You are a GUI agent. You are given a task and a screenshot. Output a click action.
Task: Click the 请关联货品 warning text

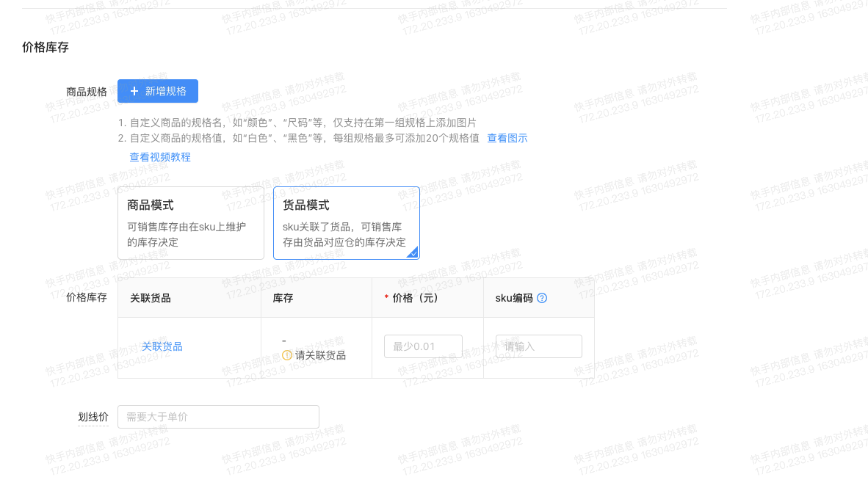click(320, 355)
